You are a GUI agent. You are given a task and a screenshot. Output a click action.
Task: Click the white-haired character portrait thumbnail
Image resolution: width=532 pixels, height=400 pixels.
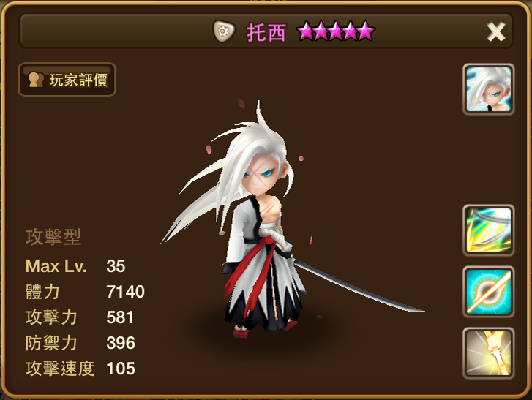pos(489,89)
